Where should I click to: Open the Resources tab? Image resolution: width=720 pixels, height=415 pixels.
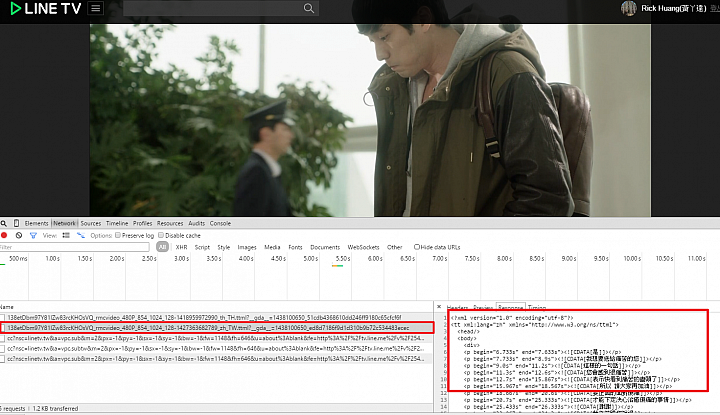tap(170, 224)
